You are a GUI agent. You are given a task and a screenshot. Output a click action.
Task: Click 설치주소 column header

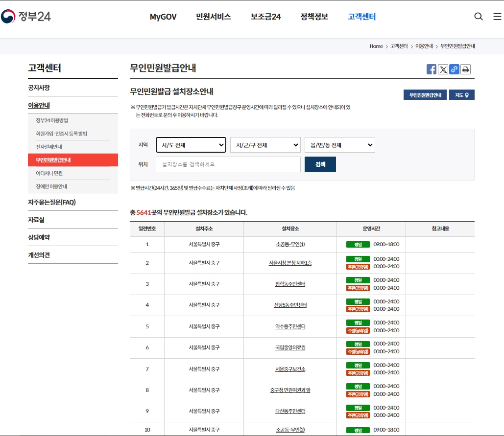tap(204, 229)
